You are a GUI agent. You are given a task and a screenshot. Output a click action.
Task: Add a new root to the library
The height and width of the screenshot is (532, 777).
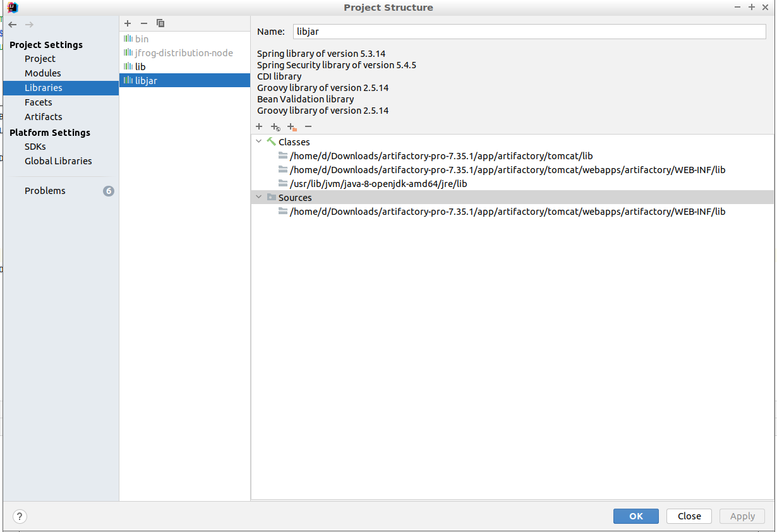click(259, 127)
